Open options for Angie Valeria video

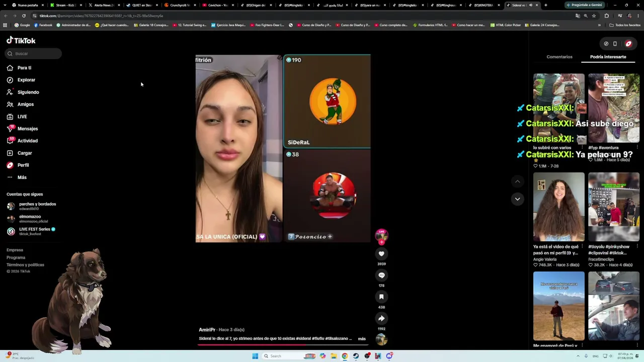[582, 247]
